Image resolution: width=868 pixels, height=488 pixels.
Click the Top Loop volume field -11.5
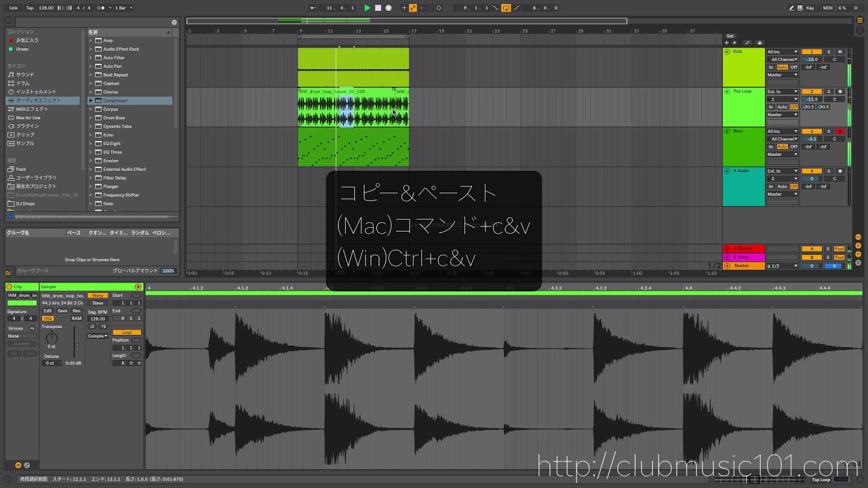point(812,99)
